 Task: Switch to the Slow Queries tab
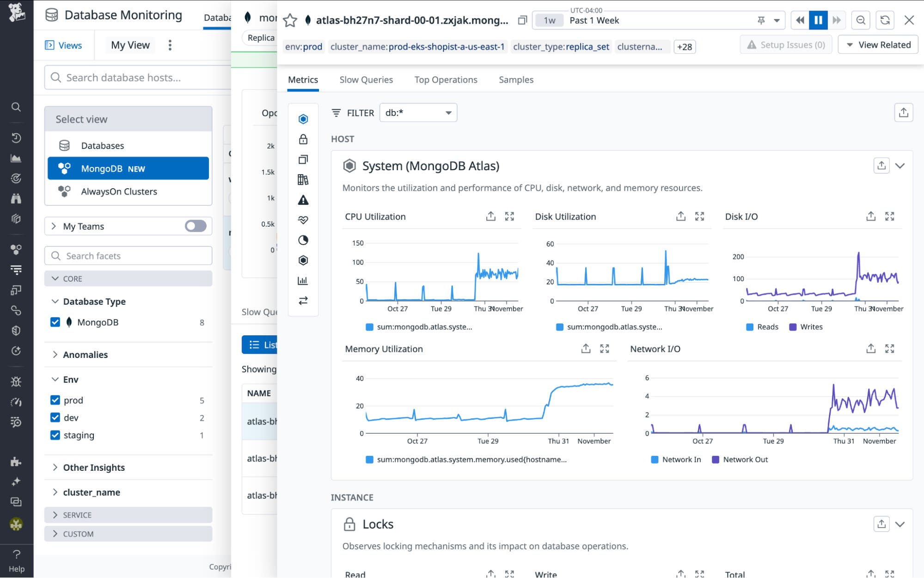click(366, 80)
